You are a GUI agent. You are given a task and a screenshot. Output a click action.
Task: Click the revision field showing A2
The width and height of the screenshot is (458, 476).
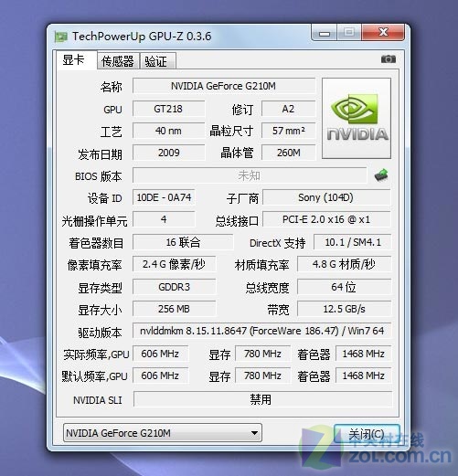tap(288, 109)
